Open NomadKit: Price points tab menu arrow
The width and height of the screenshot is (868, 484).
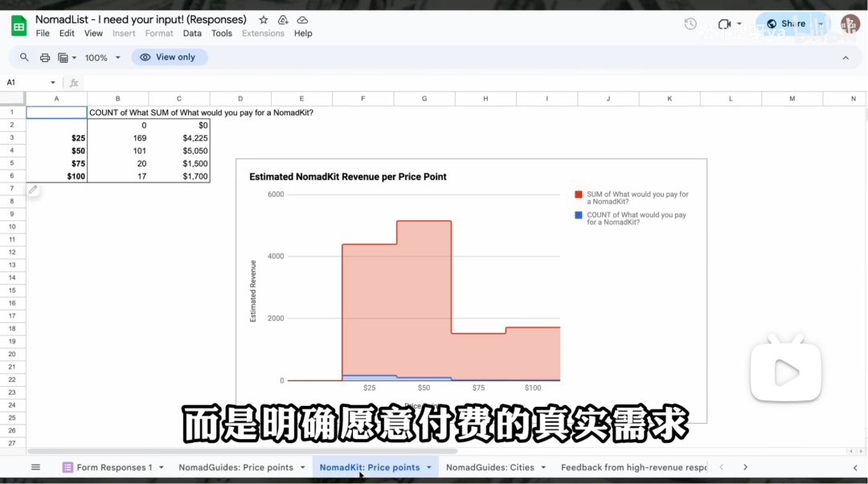point(429,467)
